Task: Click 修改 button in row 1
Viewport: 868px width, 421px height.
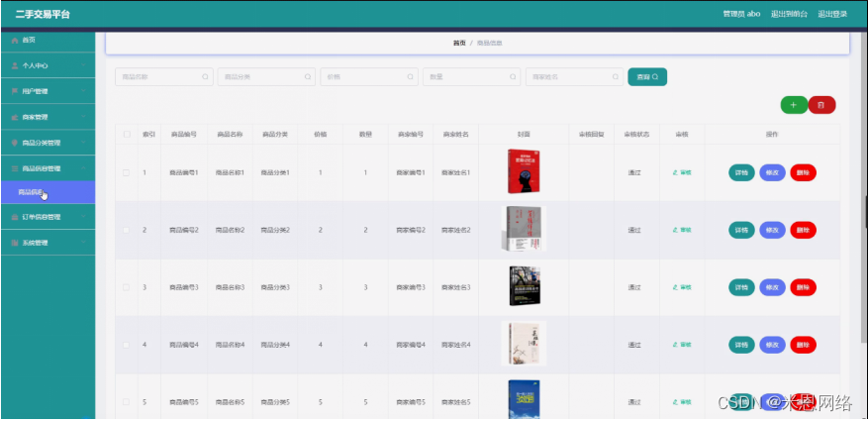Action: click(772, 172)
